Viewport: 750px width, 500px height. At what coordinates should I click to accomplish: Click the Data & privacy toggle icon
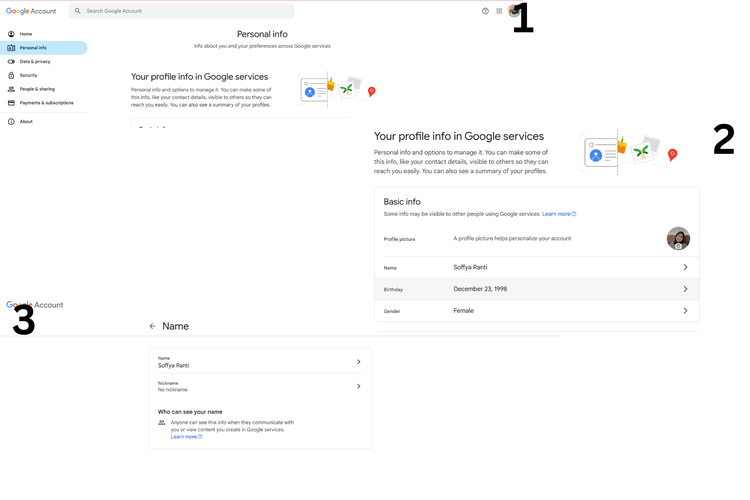point(11,61)
